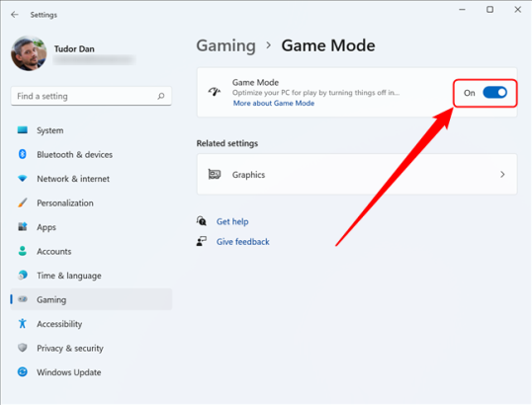This screenshot has height=405, width=532.
Task: Select Network & internet in sidebar
Action: pos(91,178)
